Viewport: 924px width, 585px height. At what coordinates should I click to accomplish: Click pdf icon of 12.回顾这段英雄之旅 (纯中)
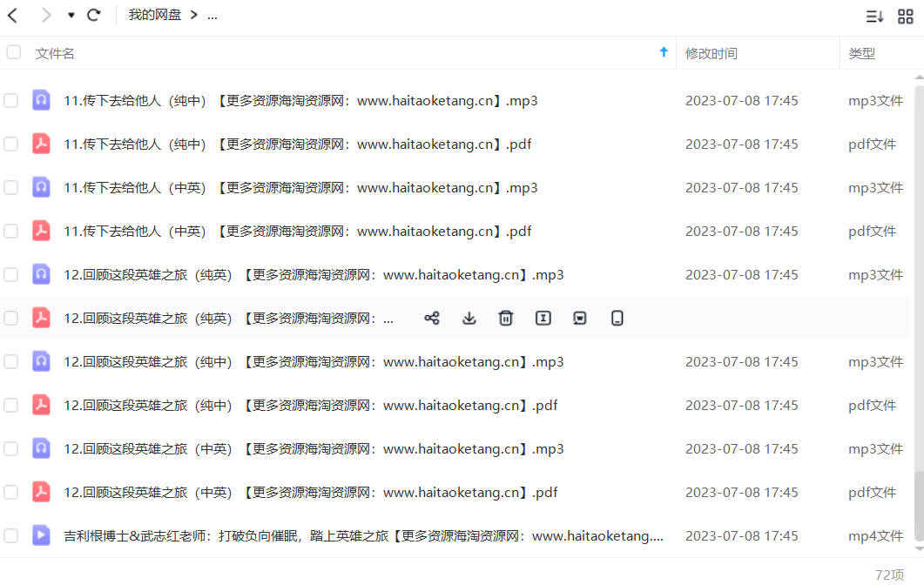coord(41,405)
